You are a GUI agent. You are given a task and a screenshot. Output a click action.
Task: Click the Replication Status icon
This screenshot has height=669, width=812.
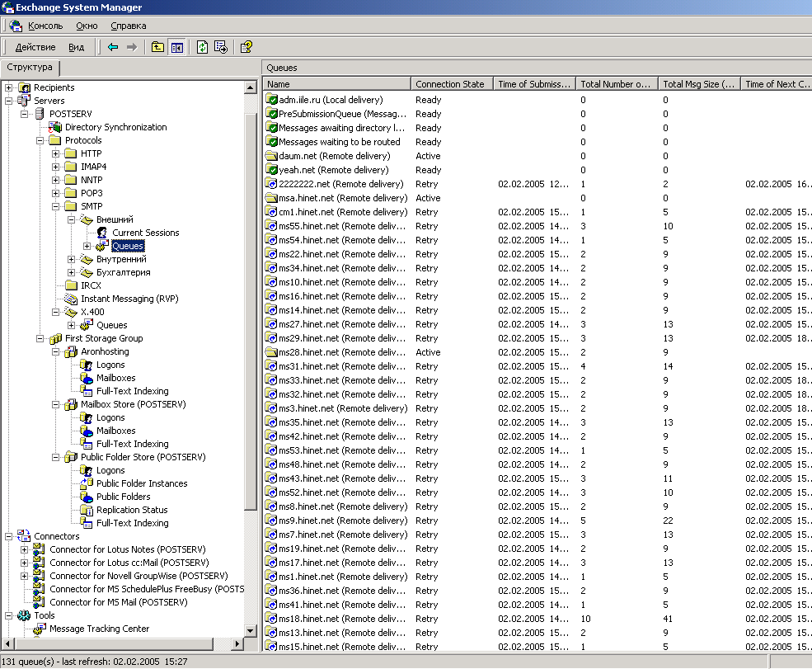(x=87, y=510)
